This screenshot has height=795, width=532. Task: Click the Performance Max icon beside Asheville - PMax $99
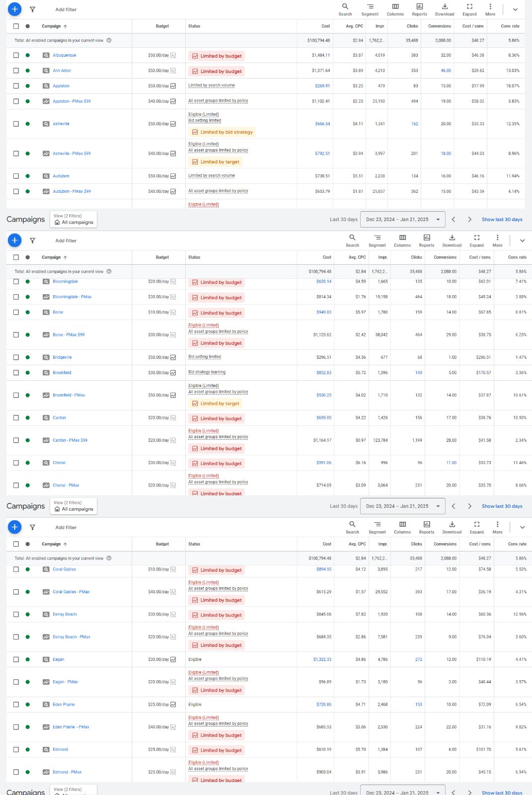[46, 154]
